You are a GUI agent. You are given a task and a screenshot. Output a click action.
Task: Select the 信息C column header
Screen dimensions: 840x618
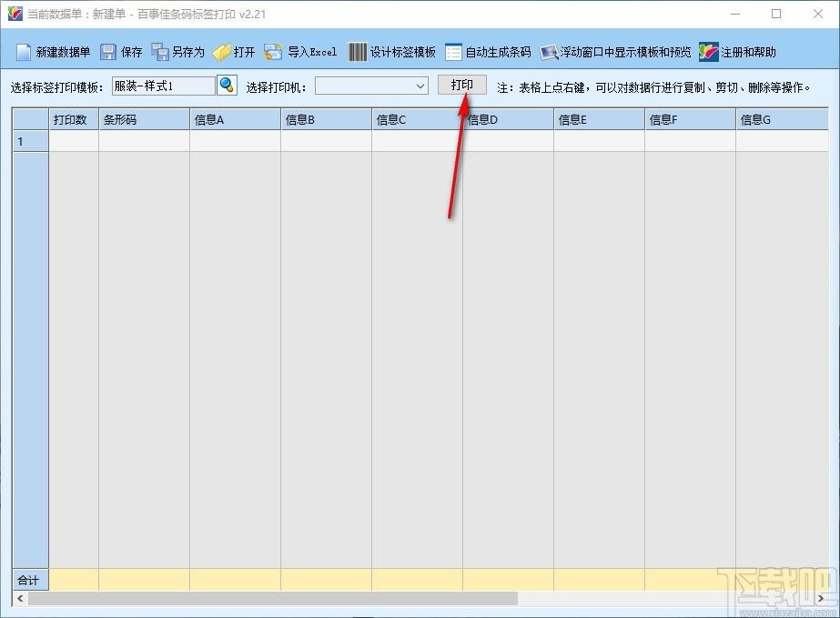pyautogui.click(x=418, y=119)
